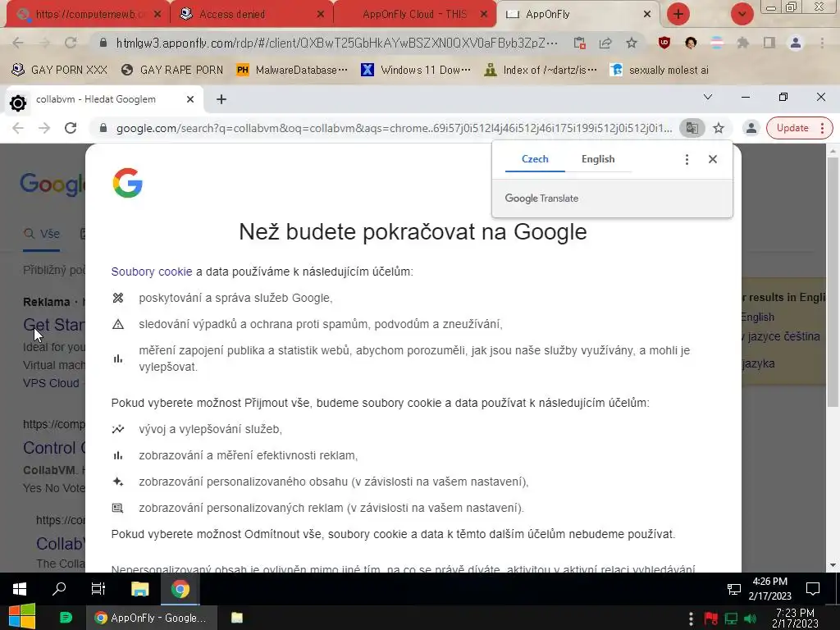
Task: Show hidden host tray icons
Action: (x=691, y=619)
